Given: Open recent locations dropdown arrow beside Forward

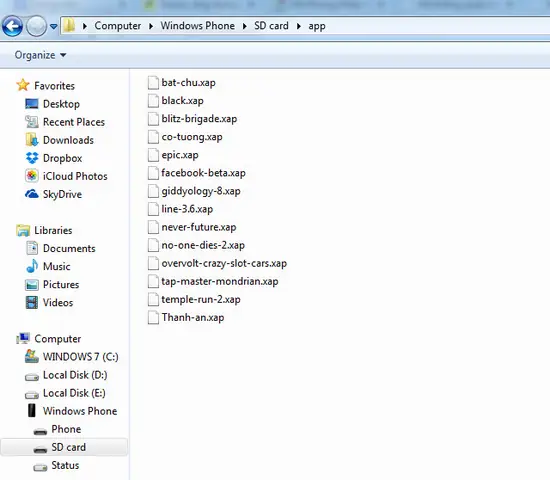Looking at the screenshot, I should [54, 26].
